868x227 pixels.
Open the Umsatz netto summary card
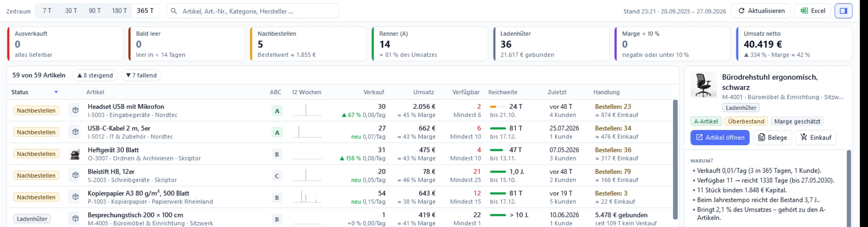tap(795, 44)
